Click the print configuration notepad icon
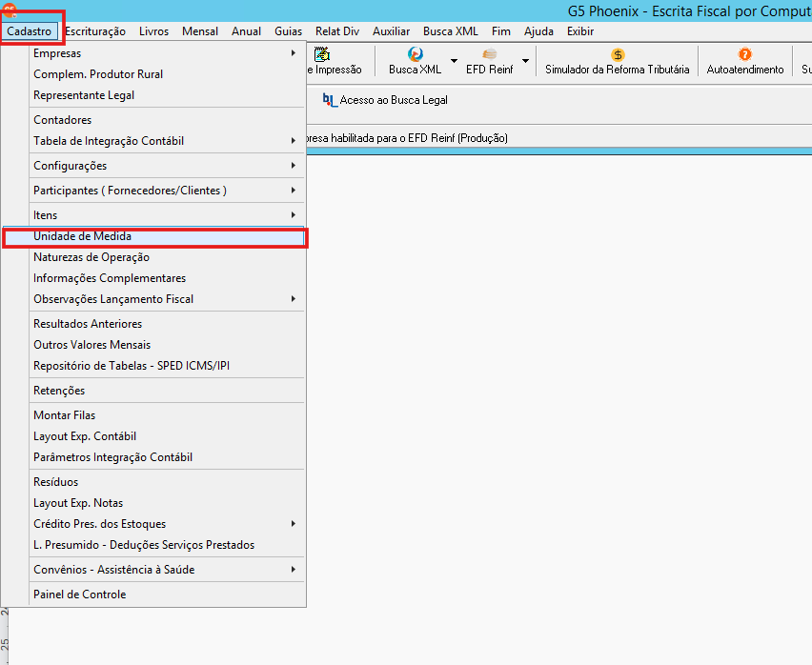 click(x=322, y=54)
